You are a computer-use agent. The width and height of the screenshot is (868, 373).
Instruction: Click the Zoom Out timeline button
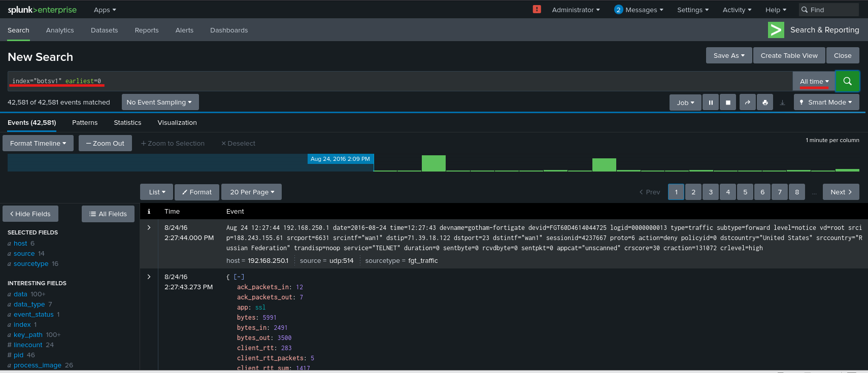click(x=105, y=143)
